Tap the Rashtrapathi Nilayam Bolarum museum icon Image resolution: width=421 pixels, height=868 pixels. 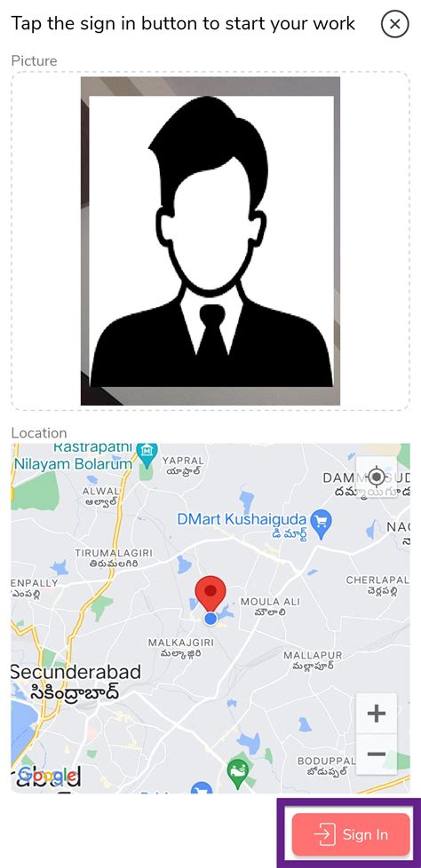click(x=147, y=452)
